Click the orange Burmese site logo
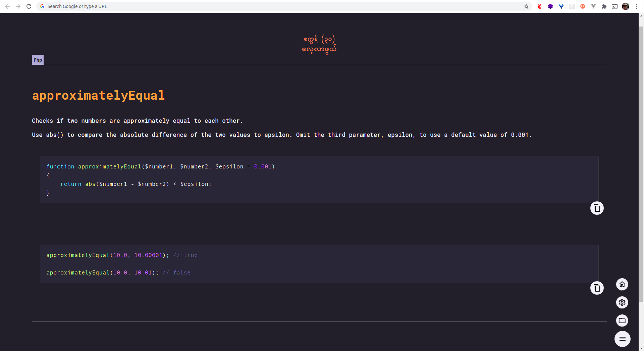 tap(319, 44)
